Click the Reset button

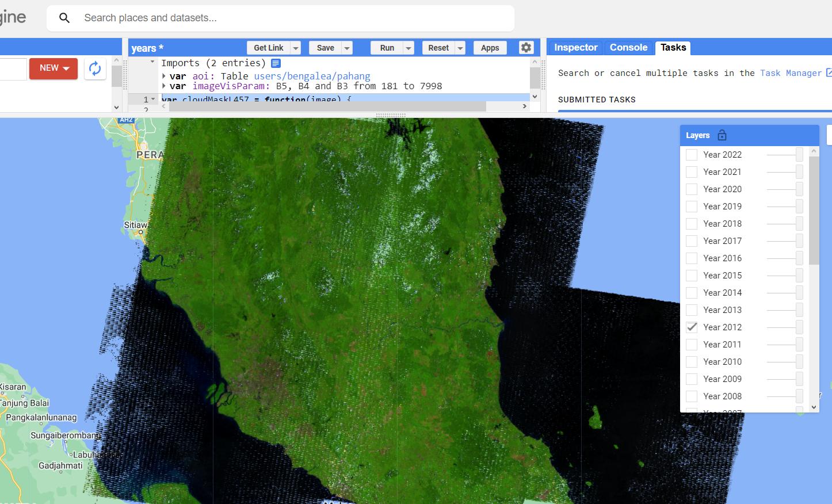point(438,48)
